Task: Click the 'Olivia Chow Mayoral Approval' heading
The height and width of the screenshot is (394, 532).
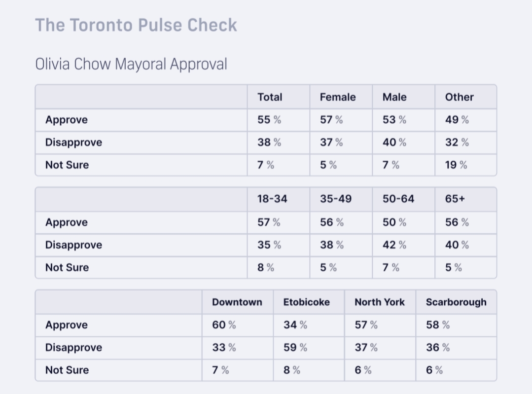Action: pos(131,64)
